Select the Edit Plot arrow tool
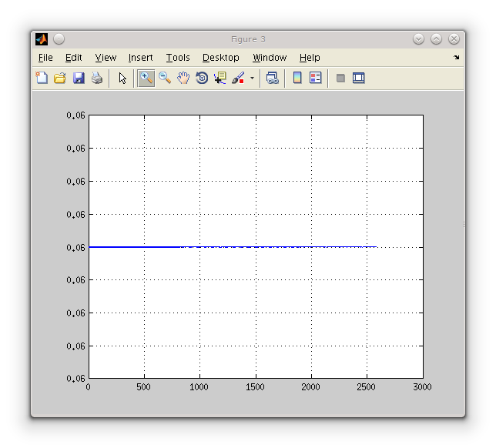The width and height of the screenshot is (496, 448). tap(122, 78)
